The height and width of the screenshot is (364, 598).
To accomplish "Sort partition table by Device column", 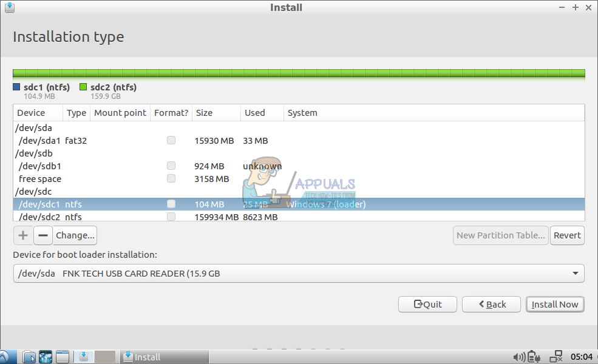I will [x=38, y=113].
